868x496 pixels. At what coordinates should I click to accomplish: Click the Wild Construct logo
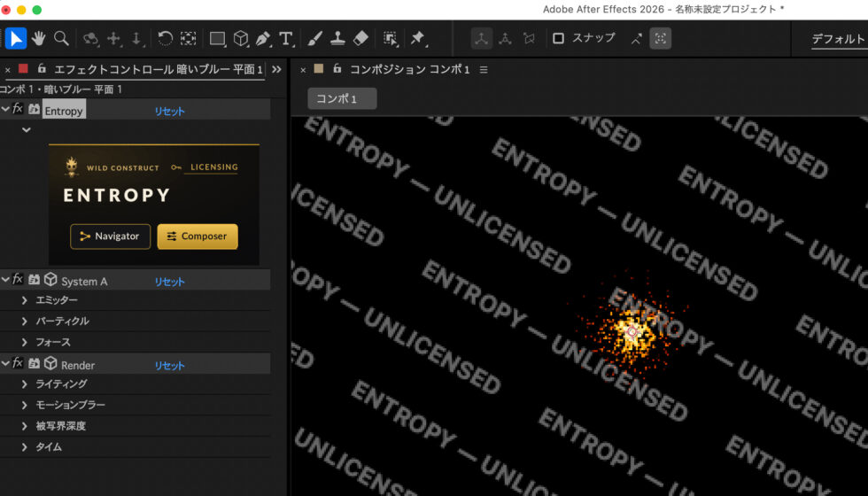(x=72, y=167)
